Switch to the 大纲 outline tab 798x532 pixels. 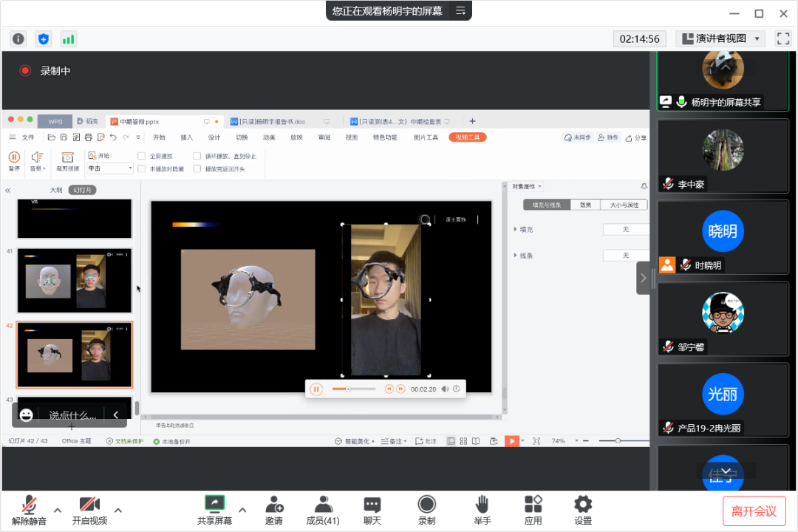(x=56, y=190)
